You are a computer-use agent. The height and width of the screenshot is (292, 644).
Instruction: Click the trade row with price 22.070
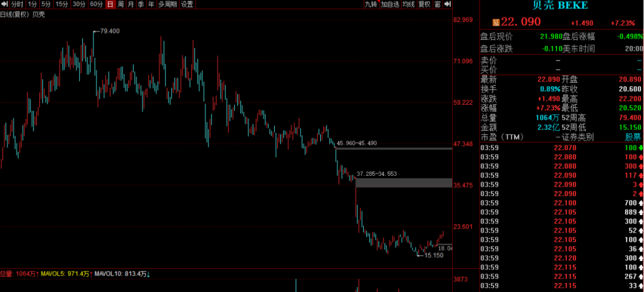point(562,147)
